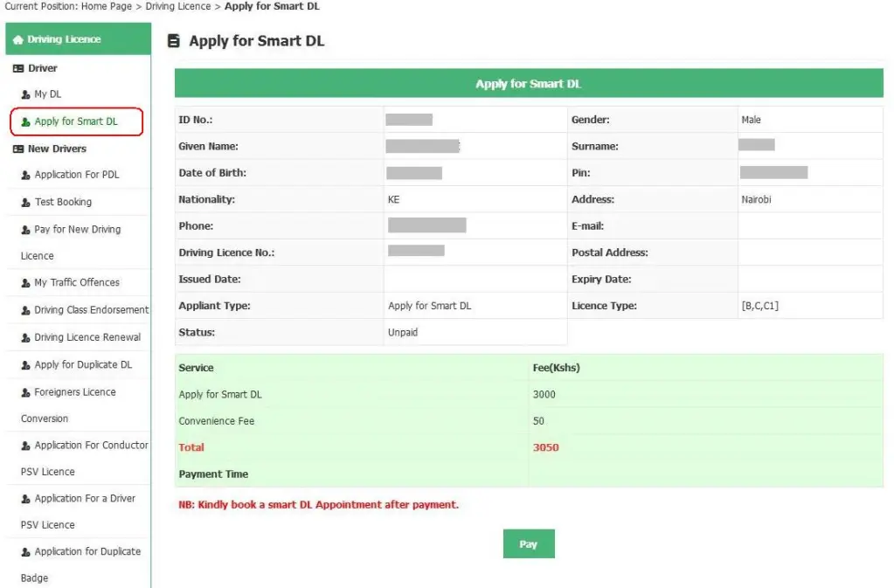This screenshot has height=588, width=894.
Task: Click the New Drivers section card icon
Action: pyautogui.click(x=18, y=149)
